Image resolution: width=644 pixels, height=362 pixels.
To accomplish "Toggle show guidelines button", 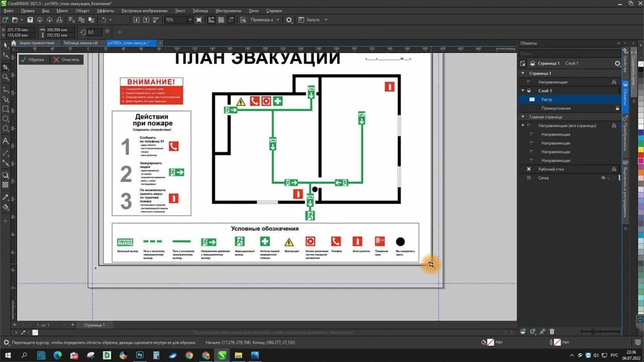I will click(x=231, y=20).
